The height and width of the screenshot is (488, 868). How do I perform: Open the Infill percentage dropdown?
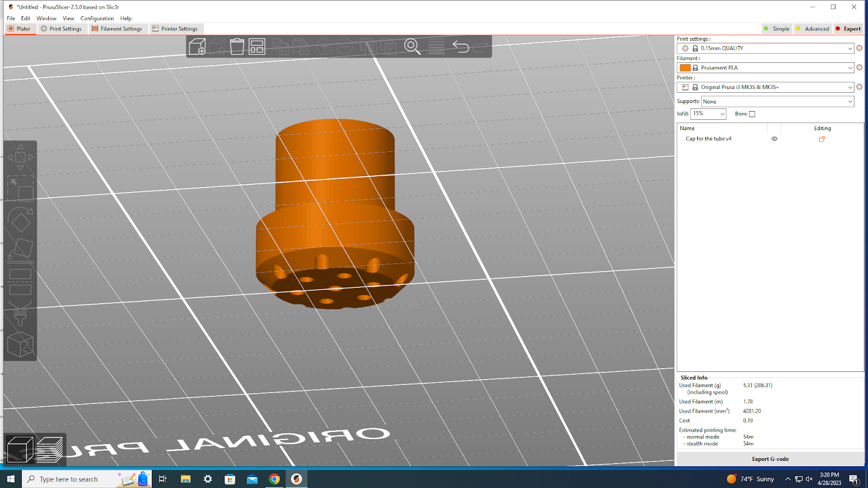[708, 114]
